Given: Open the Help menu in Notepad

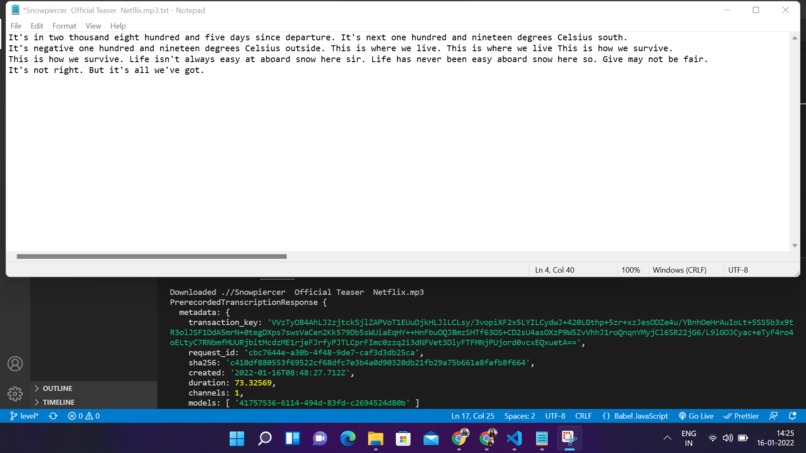Looking at the screenshot, I should pos(118,26).
